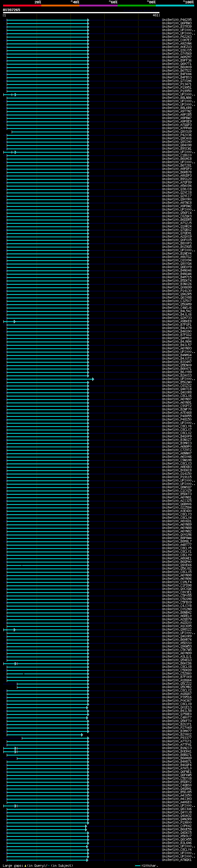Click the label UniRef100_Q6H7T1
This screenshot has height=868, width=197.
click(x=177, y=64)
